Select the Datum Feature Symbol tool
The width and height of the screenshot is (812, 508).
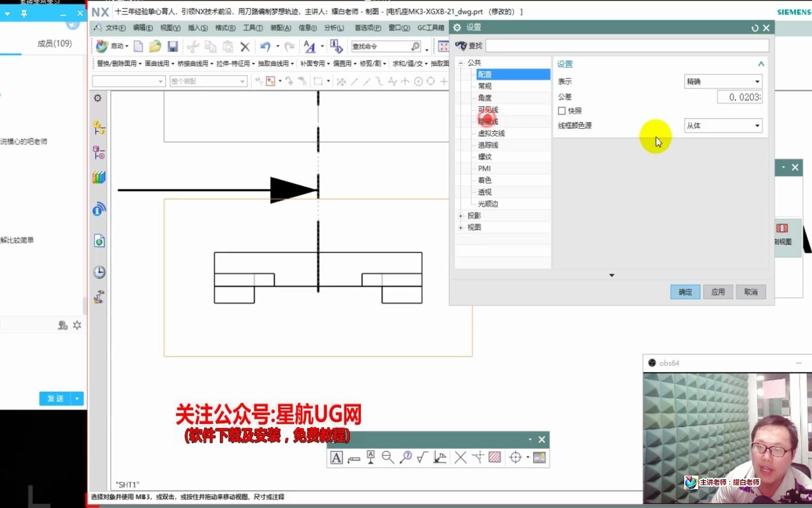click(x=371, y=457)
